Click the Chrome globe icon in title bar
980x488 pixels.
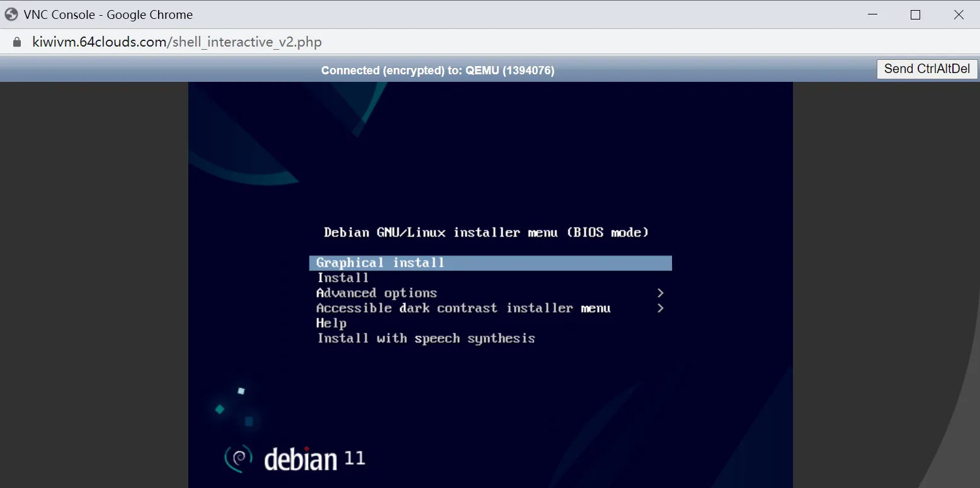[x=11, y=14]
